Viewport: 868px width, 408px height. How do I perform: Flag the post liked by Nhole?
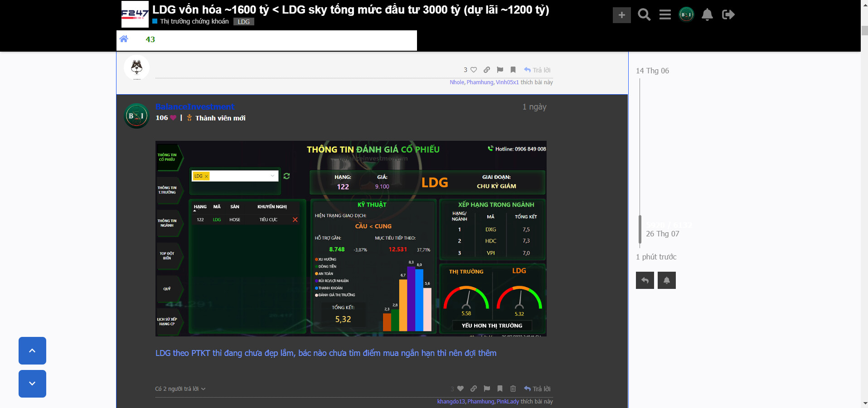click(x=500, y=70)
